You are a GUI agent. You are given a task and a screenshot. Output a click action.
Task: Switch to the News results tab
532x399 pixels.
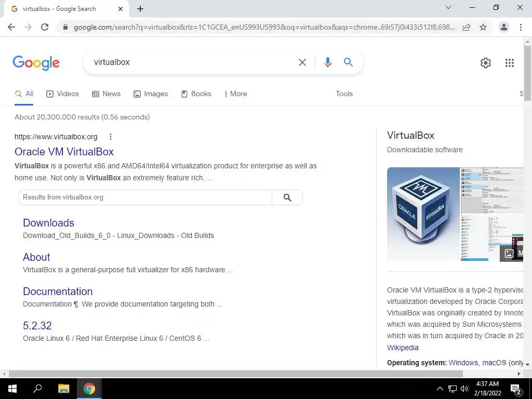(106, 94)
